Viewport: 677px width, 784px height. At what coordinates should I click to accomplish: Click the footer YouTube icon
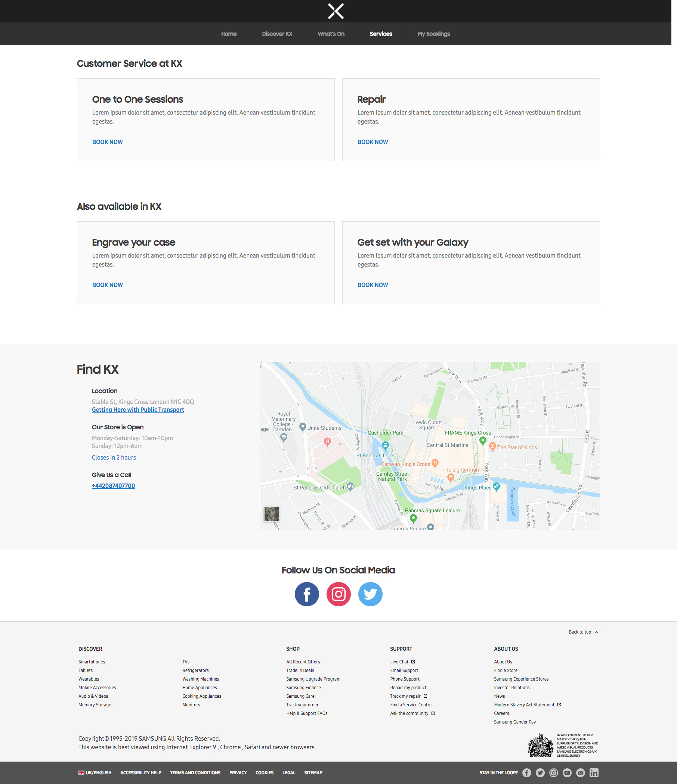coord(567,773)
